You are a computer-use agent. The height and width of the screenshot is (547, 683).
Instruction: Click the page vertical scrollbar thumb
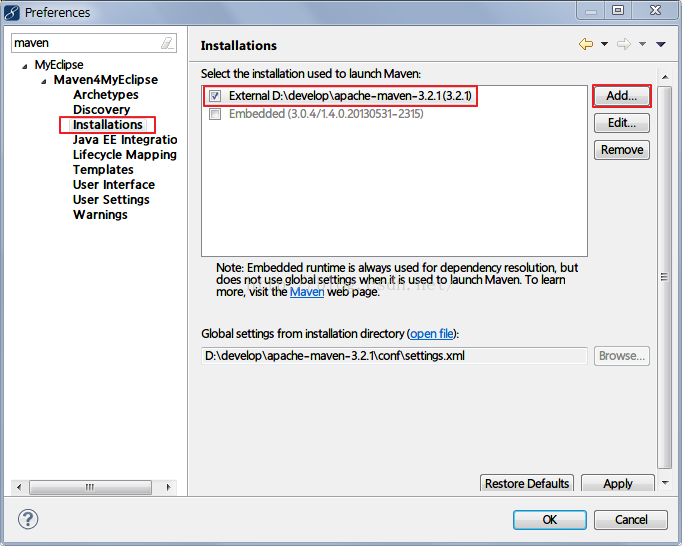tap(664, 277)
